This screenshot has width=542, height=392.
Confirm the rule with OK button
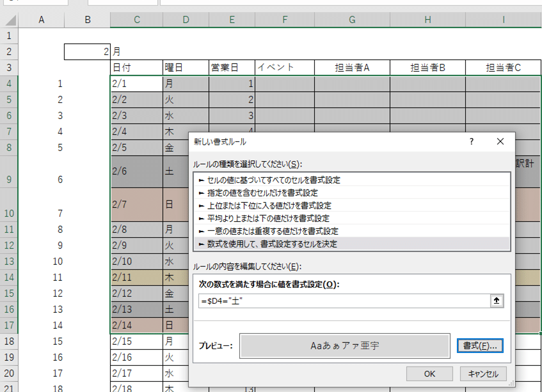point(429,373)
